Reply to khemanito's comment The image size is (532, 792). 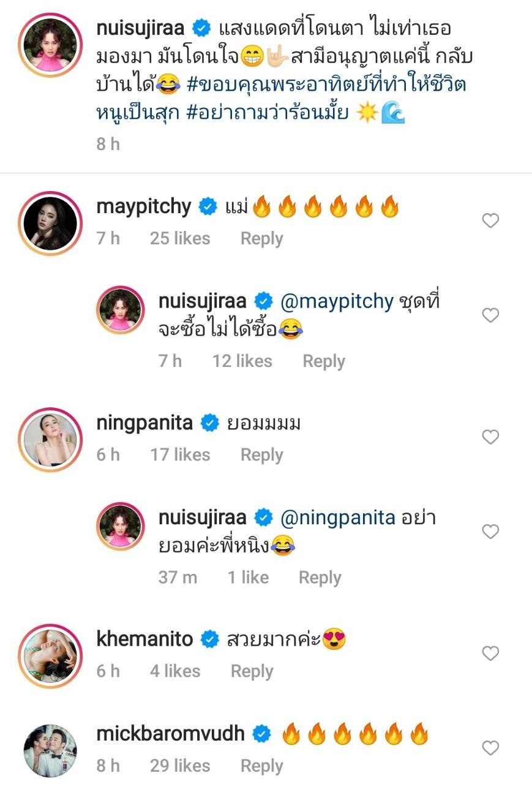[252, 672]
